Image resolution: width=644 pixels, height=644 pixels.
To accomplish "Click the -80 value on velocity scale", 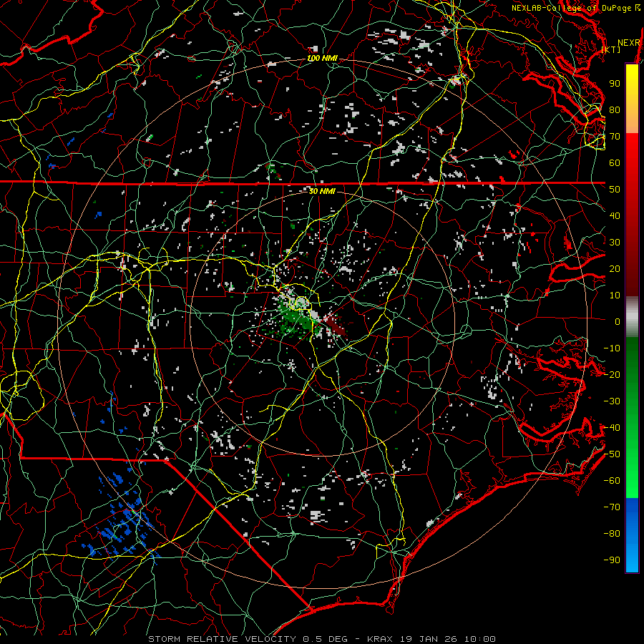I will coord(612,534).
